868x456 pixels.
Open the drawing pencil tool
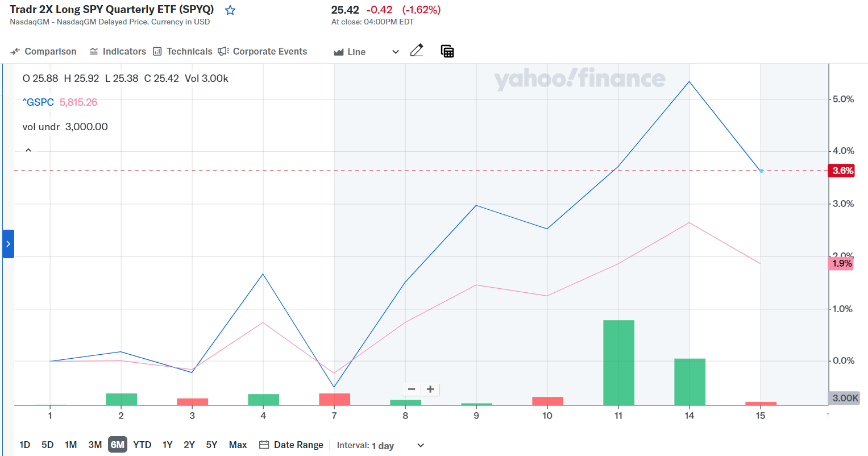tap(417, 51)
